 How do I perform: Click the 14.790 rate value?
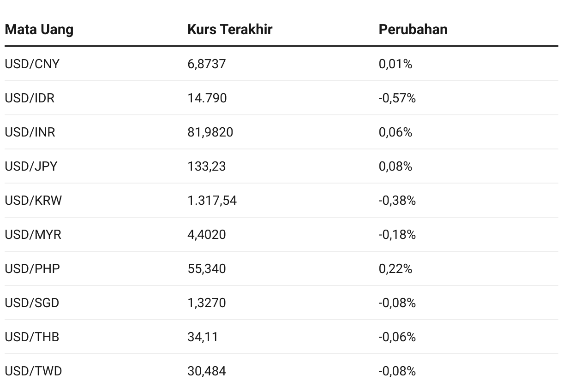pos(207,98)
